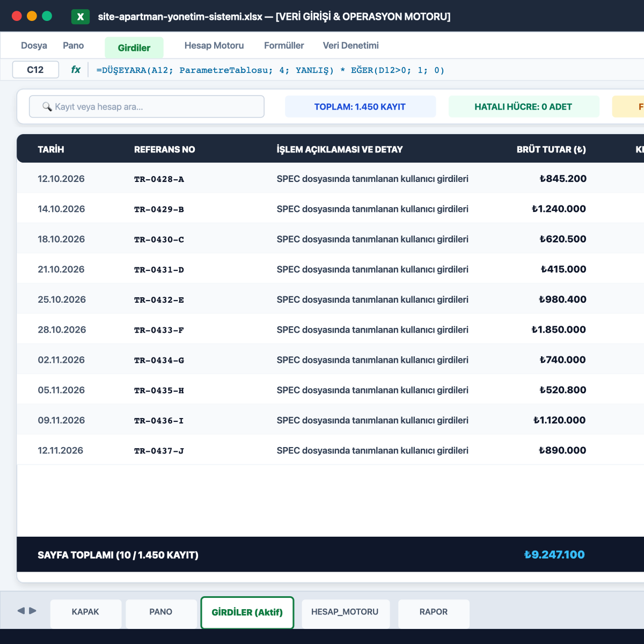Click the next sheet arrow
The height and width of the screenshot is (644, 644).
click(33, 611)
